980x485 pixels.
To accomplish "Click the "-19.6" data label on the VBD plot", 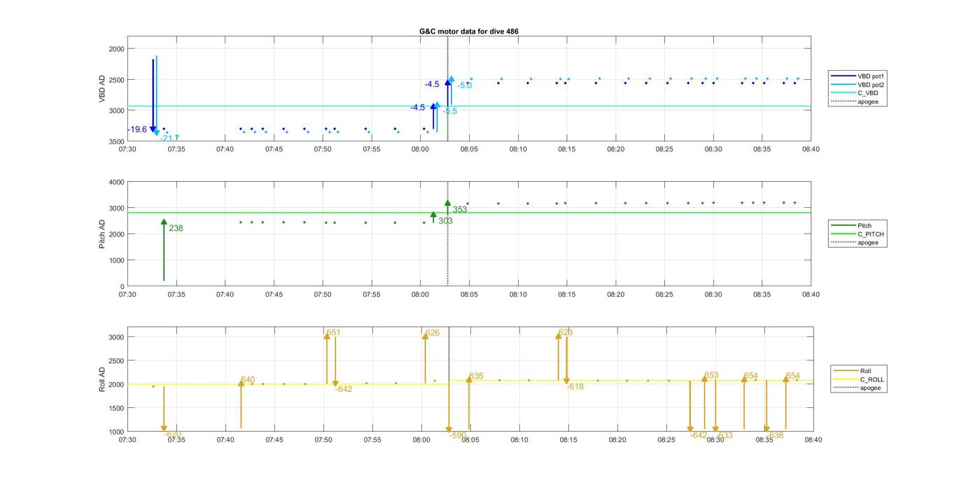I will pyautogui.click(x=137, y=129).
